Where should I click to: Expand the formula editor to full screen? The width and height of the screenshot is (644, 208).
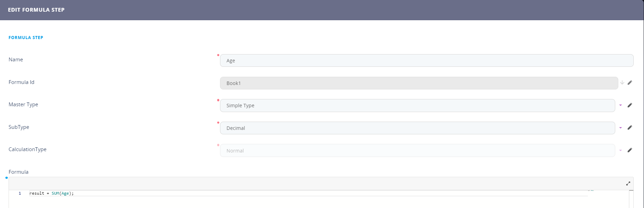pos(628,184)
